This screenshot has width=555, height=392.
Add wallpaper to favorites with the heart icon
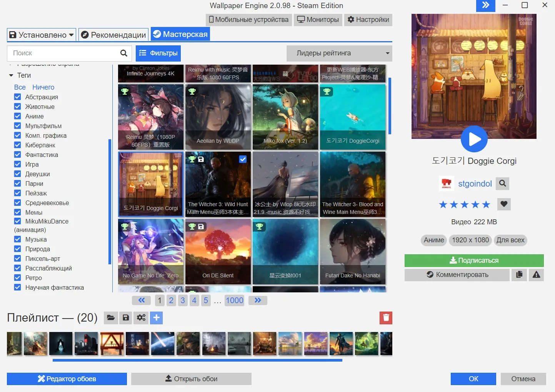click(504, 204)
